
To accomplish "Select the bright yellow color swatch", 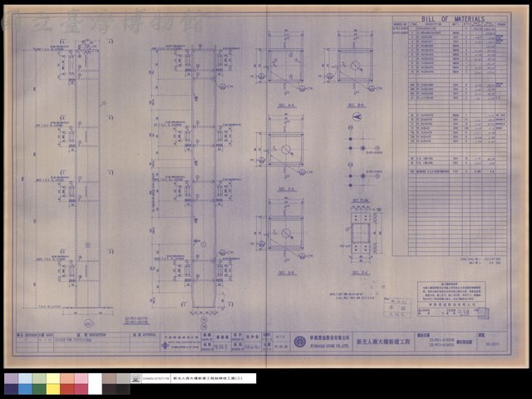I will click(x=53, y=389).
